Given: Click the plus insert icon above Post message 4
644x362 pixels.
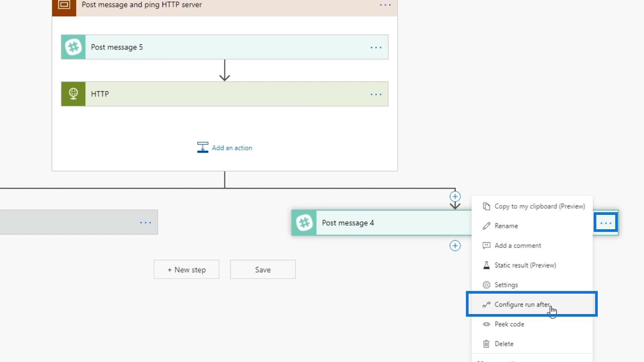Looking at the screenshot, I should 455,196.
